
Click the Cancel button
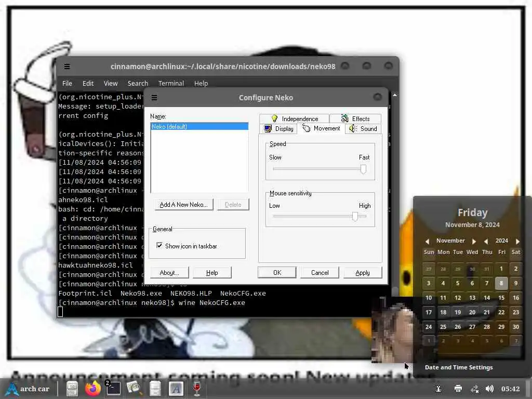(x=320, y=272)
